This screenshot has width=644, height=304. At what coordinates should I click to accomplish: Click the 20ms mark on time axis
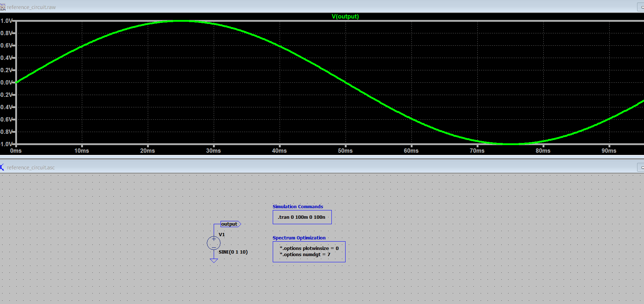pos(147,151)
